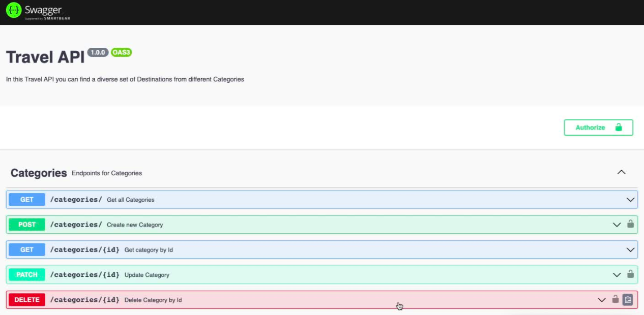Click the PATCH method badge
Screen dimensions: 644x315
tap(27, 275)
